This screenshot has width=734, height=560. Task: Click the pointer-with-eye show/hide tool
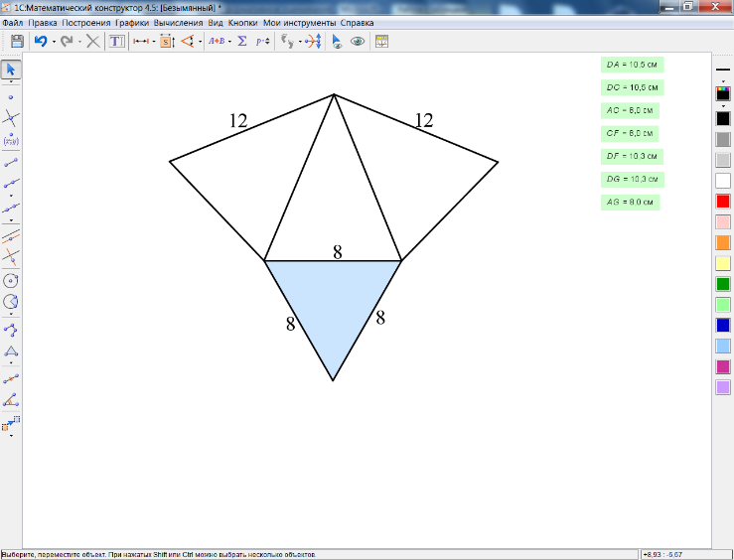[x=337, y=41]
